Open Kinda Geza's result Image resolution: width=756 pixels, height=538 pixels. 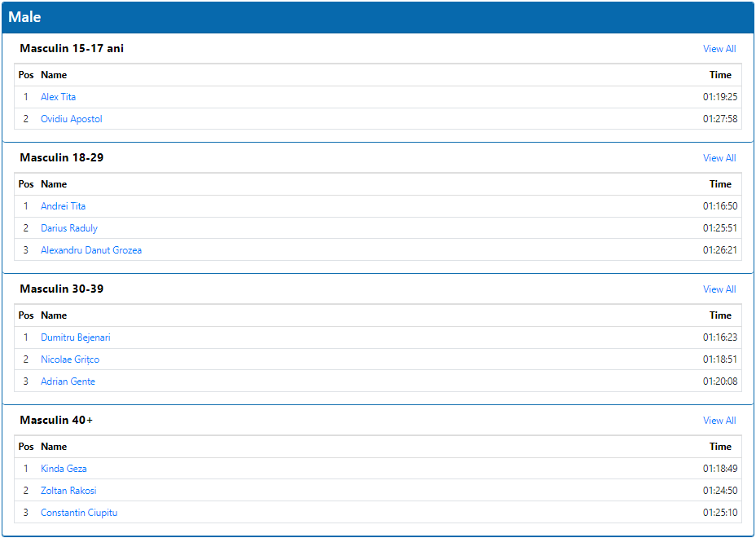point(64,469)
